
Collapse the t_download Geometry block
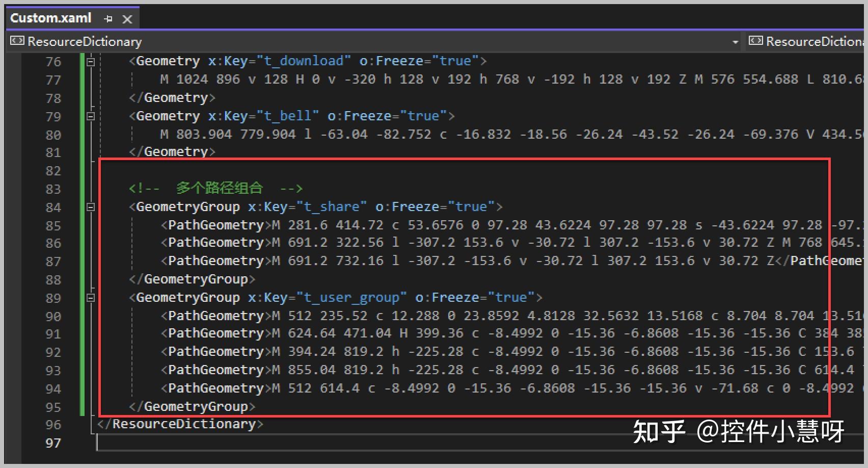pyautogui.click(x=91, y=61)
